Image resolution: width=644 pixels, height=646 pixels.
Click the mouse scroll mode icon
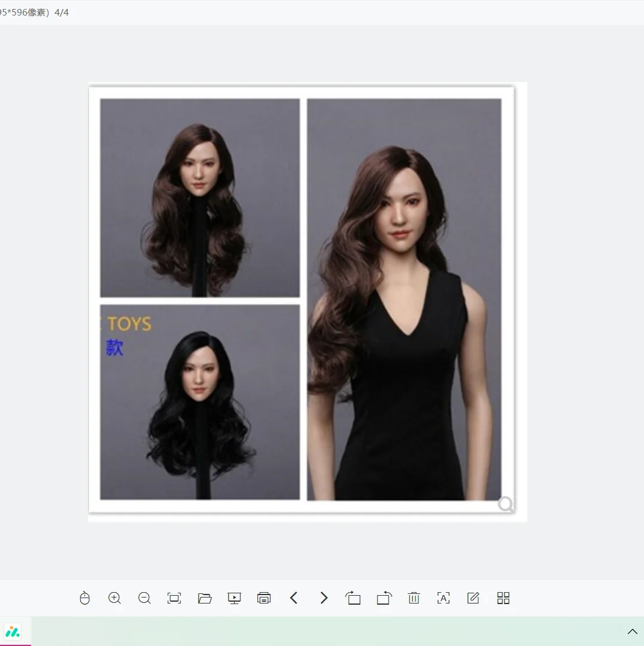coord(85,598)
